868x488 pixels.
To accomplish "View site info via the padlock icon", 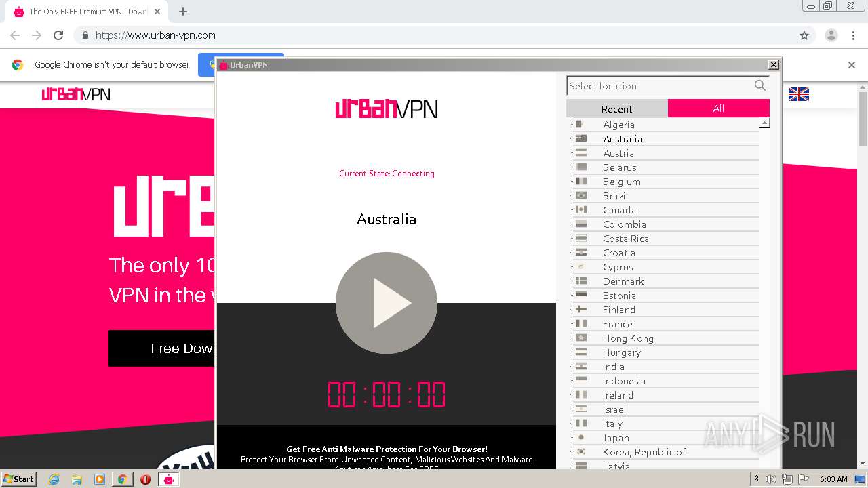I will [x=85, y=35].
